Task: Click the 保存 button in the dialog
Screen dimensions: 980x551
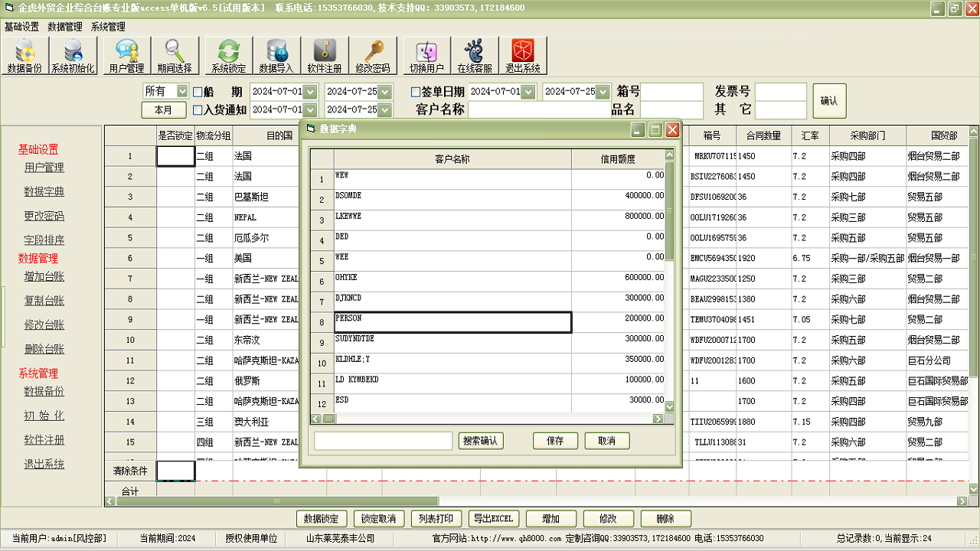Action: click(555, 441)
